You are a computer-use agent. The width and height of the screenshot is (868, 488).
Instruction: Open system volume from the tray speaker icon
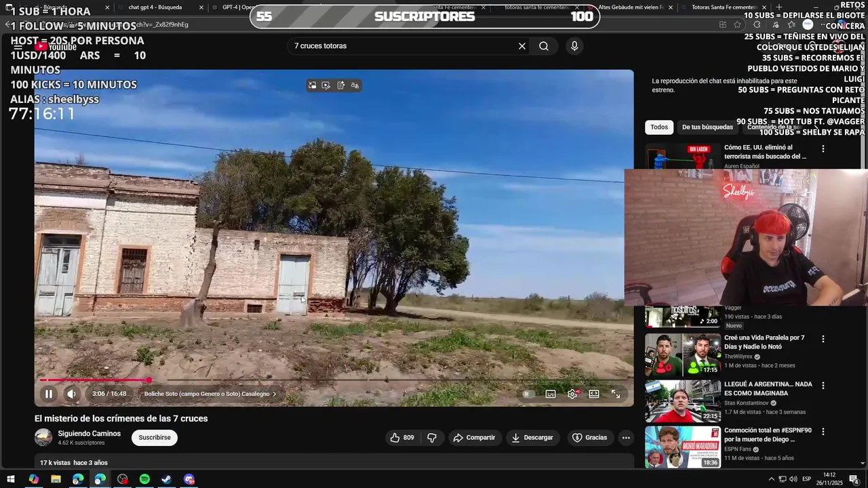[793, 479]
